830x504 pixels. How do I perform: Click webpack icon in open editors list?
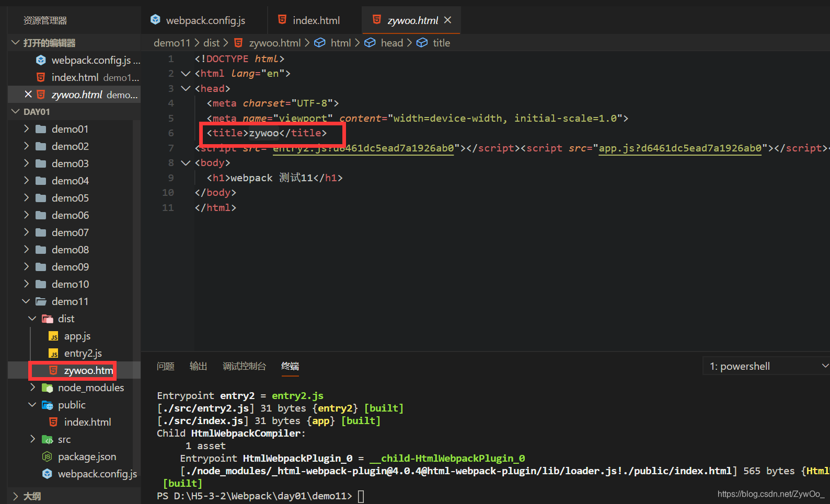tap(41, 60)
